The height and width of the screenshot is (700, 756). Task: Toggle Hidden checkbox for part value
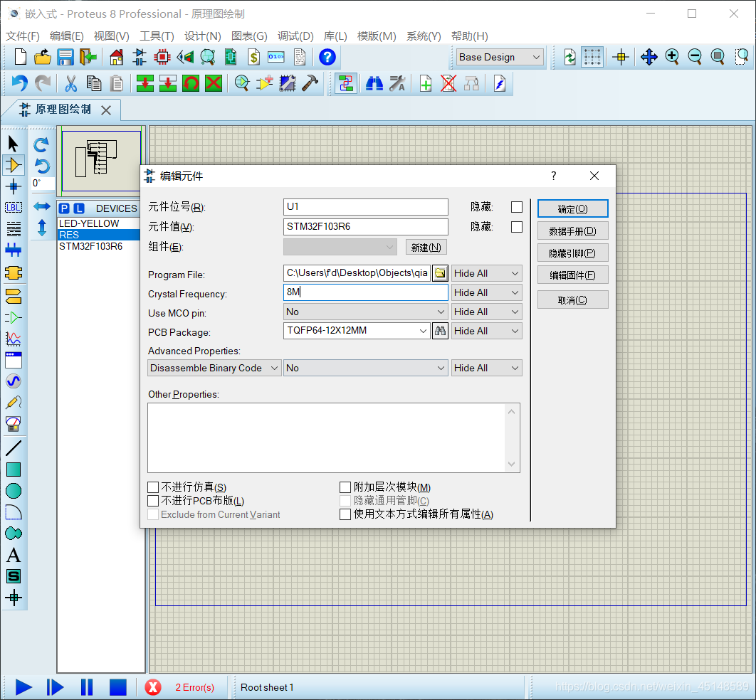coord(516,227)
